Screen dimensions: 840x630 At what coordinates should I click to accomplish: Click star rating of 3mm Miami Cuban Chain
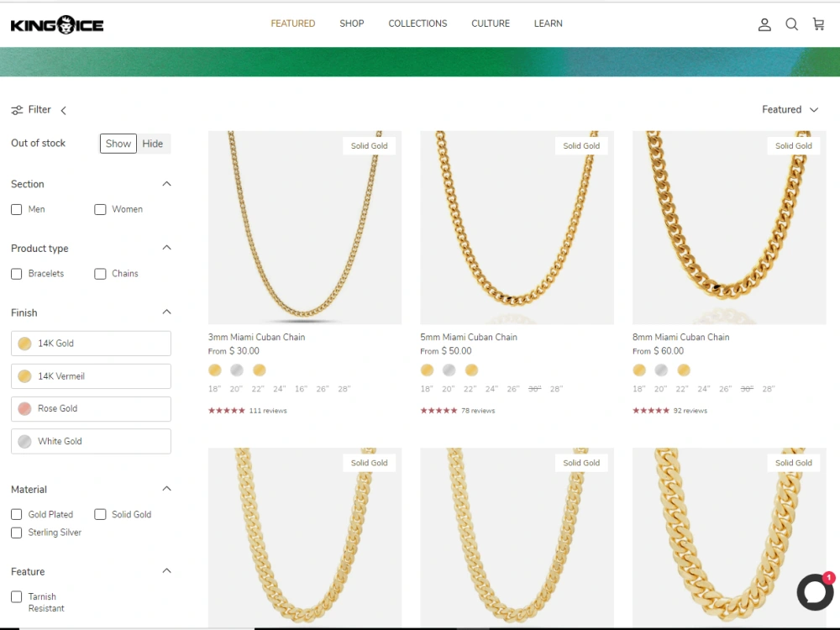227,411
